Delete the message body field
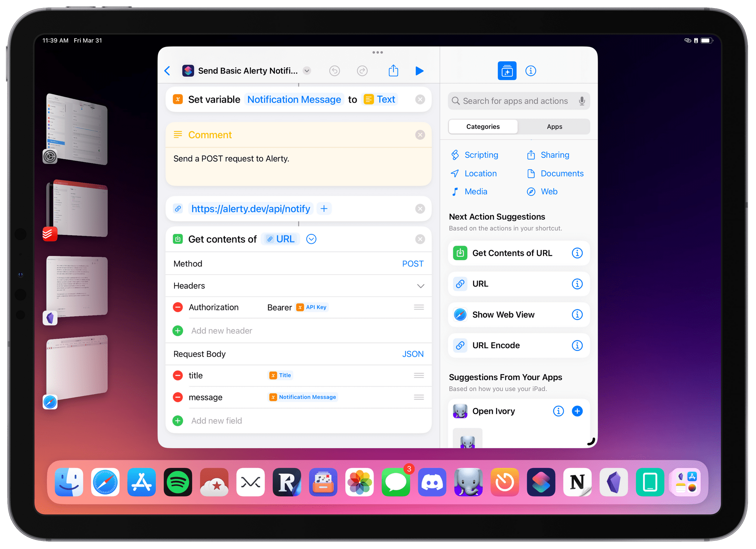This screenshot has width=756, height=549. 178,397
